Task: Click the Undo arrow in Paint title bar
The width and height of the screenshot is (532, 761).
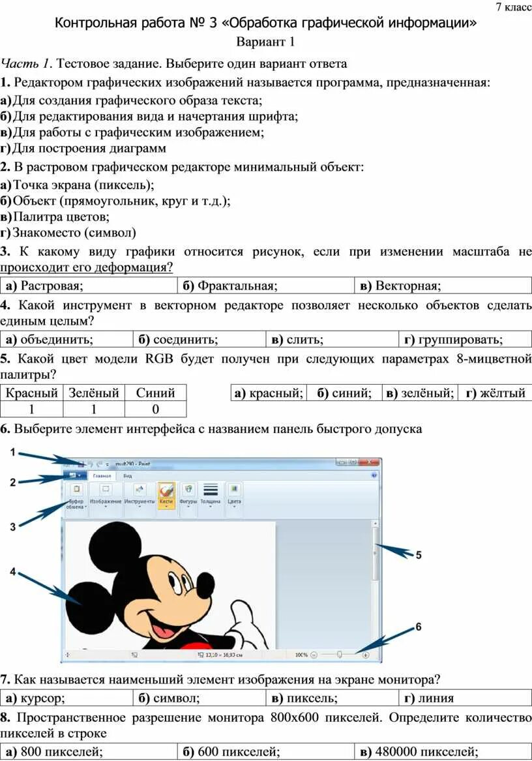Action: [90, 464]
